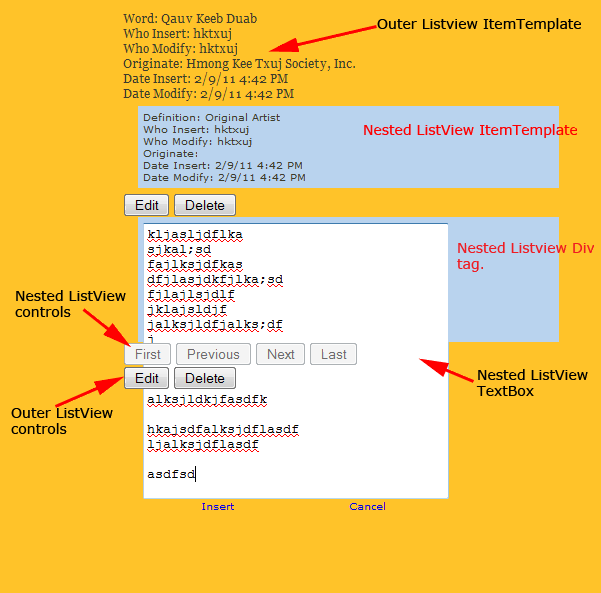Click the Edit button below the blue definition panel

point(146,205)
